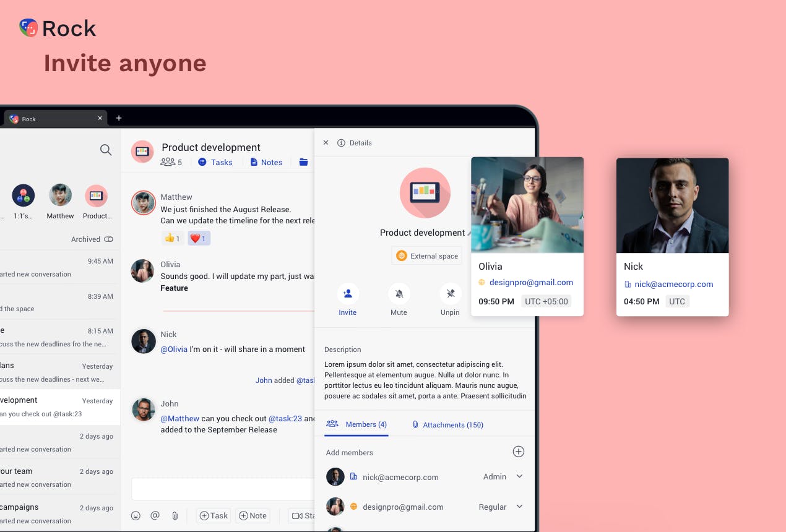Image resolution: width=786 pixels, height=532 pixels.
Task: Click Olivia's profile photo card
Action: click(527, 205)
